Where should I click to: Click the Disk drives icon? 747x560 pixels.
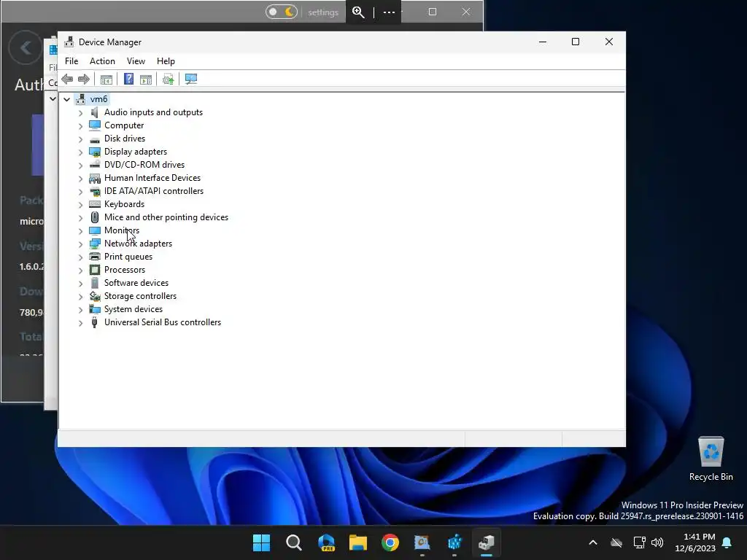[95, 139]
